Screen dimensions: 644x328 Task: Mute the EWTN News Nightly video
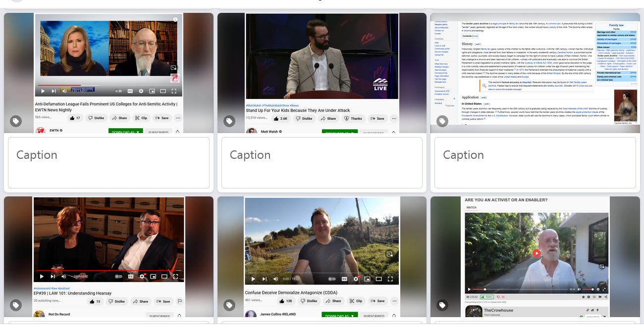tap(64, 91)
